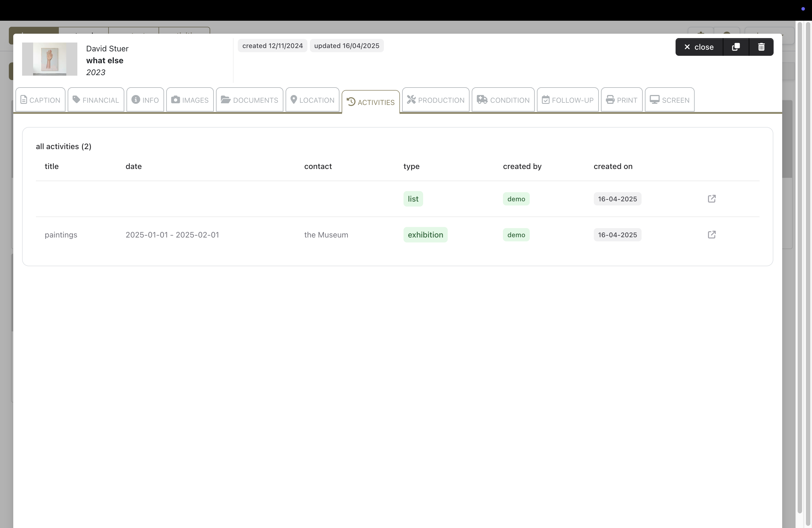Viewport: 812px width, 528px height.
Task: Select the Activities tab
Action: tap(371, 102)
